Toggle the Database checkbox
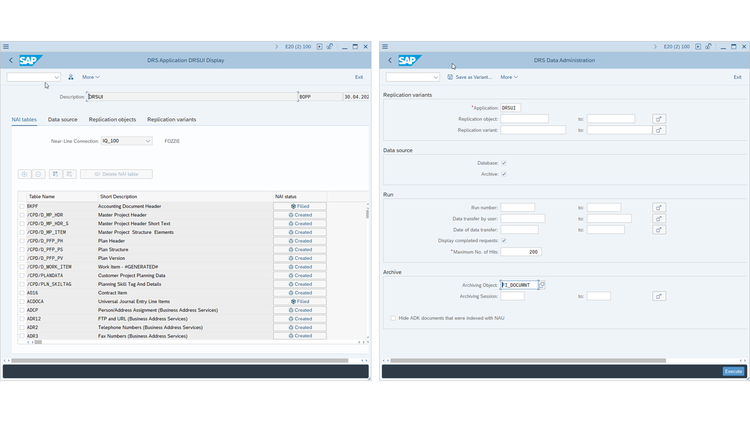The height and width of the screenshot is (422, 750). pos(504,163)
